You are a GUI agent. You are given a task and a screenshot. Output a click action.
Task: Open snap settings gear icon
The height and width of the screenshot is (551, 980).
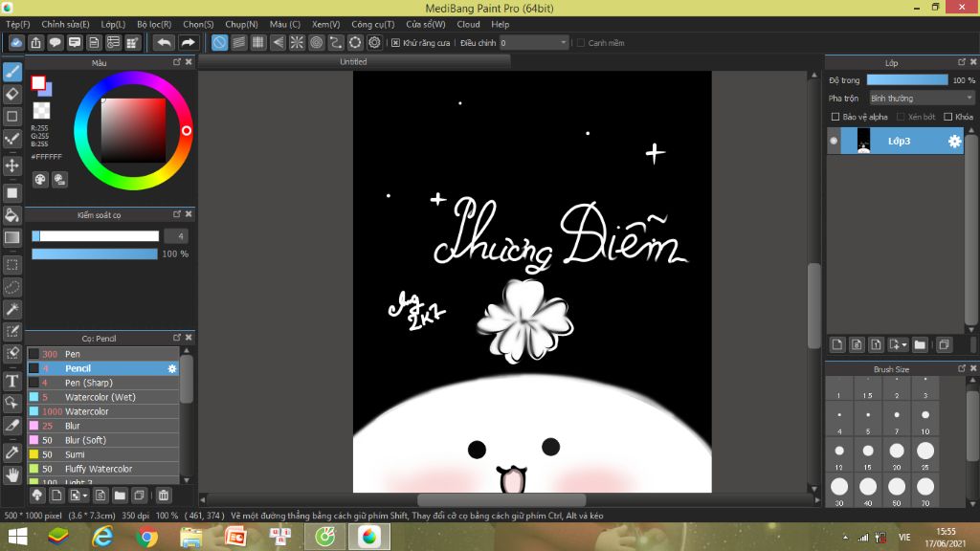(x=374, y=42)
